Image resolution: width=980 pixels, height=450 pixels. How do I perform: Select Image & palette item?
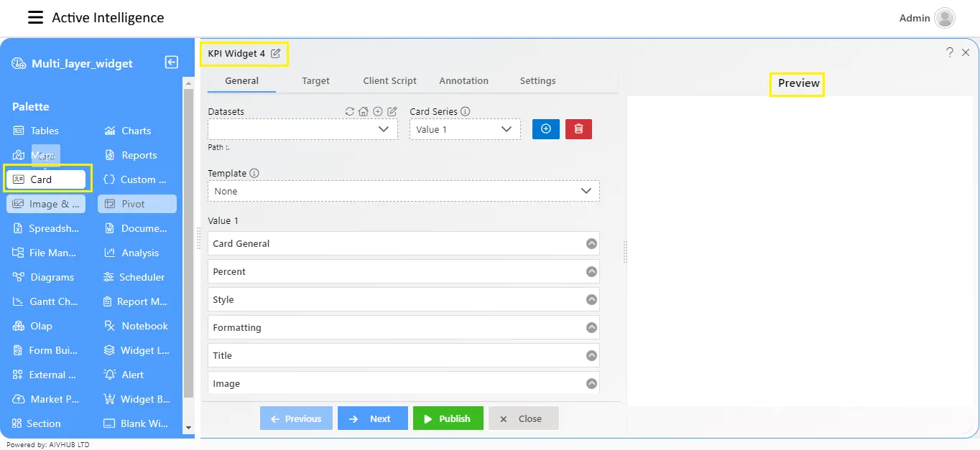46,204
